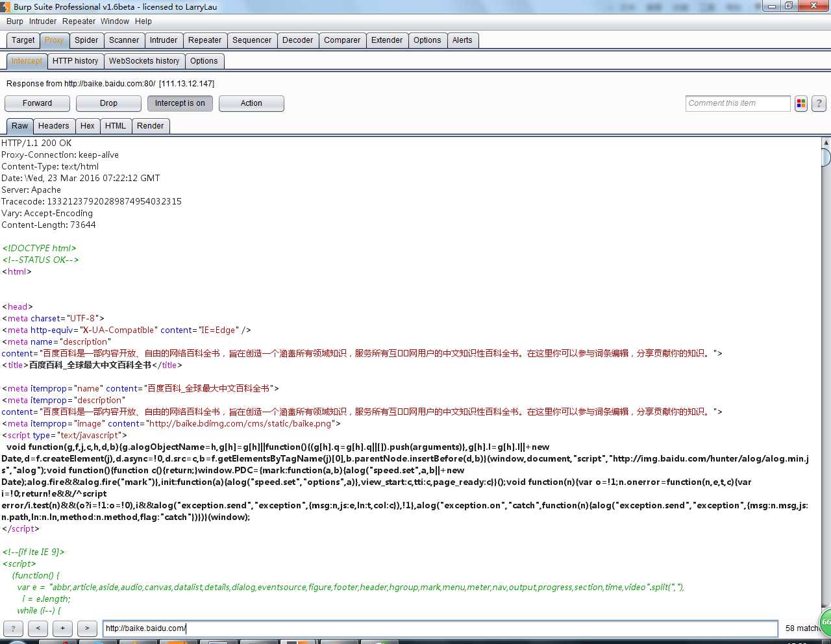This screenshot has width=831, height=644.
Task: Click the Date header line
Action: point(81,178)
